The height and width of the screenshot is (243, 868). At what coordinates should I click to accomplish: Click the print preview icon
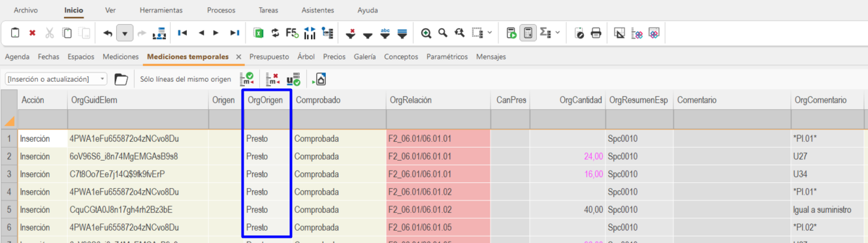click(579, 33)
